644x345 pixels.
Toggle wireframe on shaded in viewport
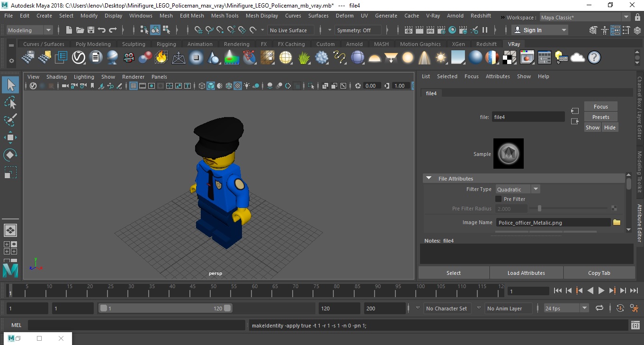coord(229,86)
